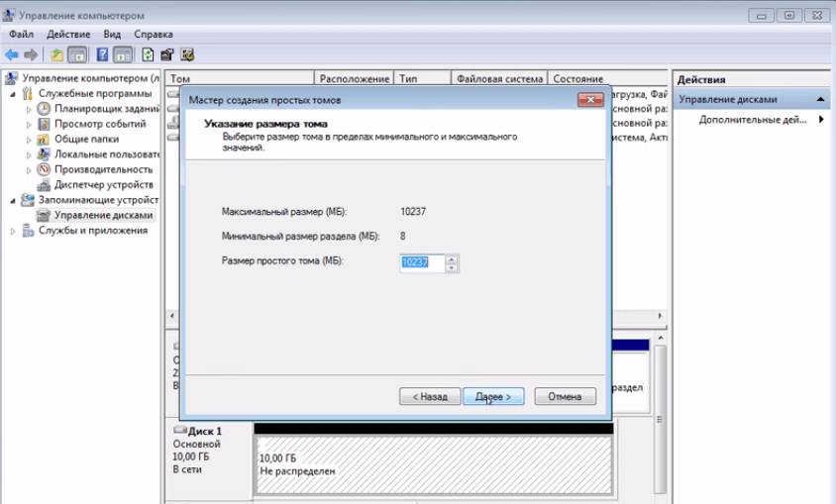The height and width of the screenshot is (504, 836).
Task: Click the Назад button in wizard
Action: pyautogui.click(x=430, y=396)
